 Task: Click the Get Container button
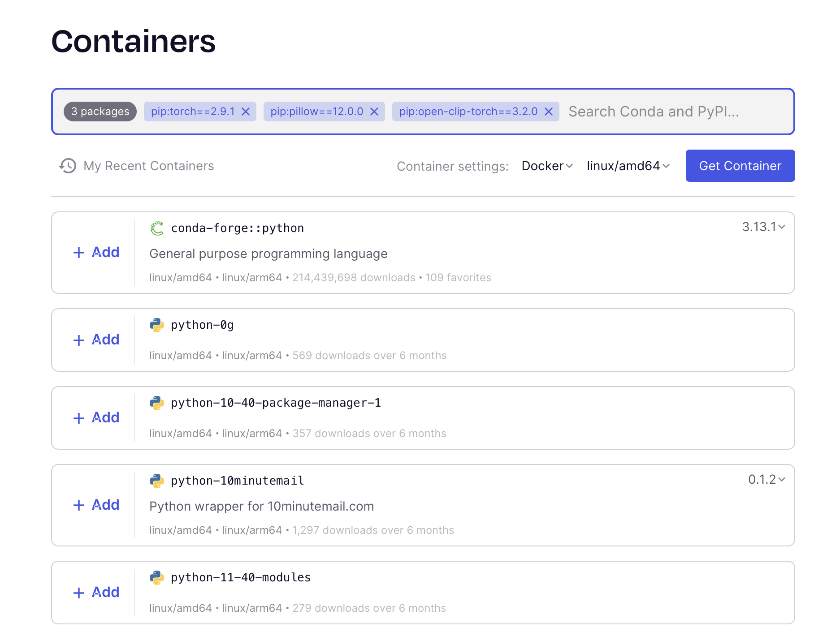pos(740,166)
